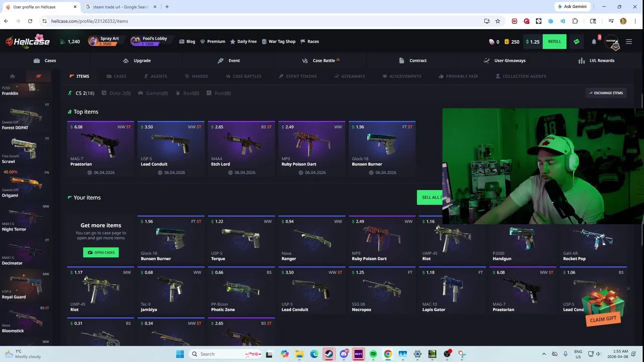The image size is (644, 362).
Task: Open a new browser tab with plus
Action: [x=167, y=7]
